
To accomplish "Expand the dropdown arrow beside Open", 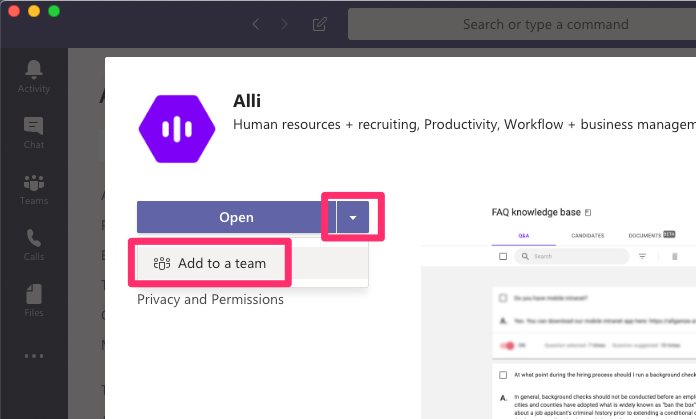I will click(x=353, y=217).
